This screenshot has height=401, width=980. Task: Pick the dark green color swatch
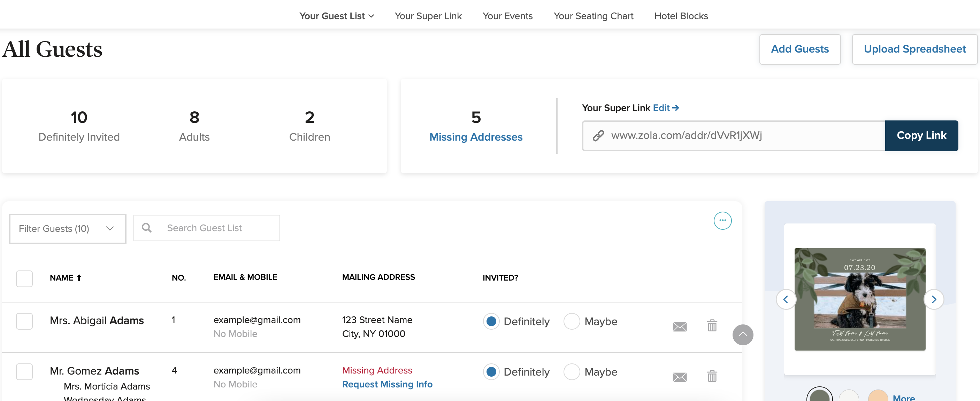coord(819,396)
